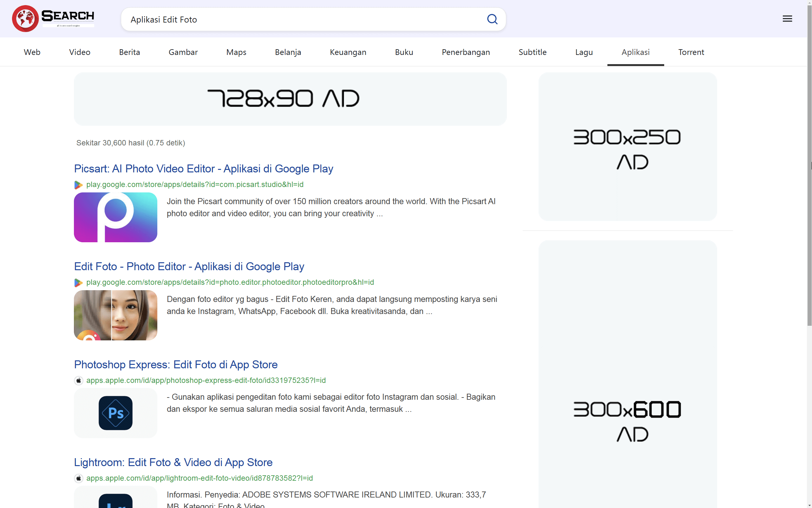812x508 pixels.
Task: Click the 728x90 AD banner
Action: pyautogui.click(x=290, y=99)
